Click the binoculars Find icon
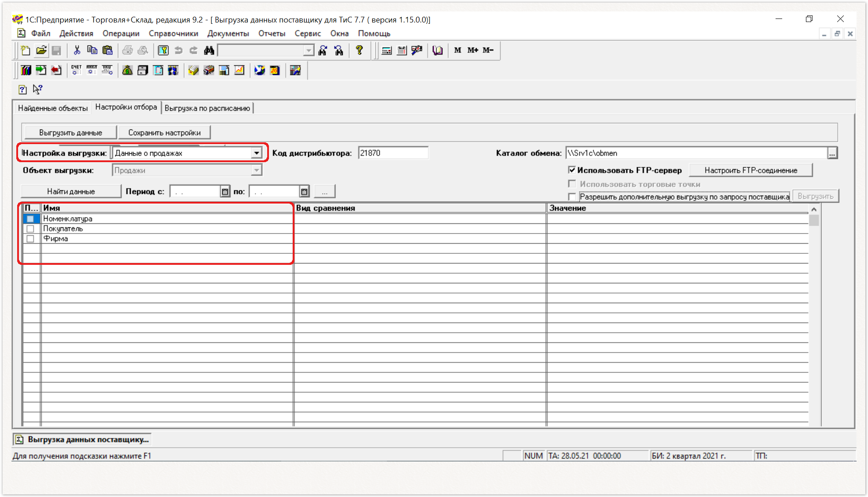Viewport: 868px width, 497px height. 209,50
